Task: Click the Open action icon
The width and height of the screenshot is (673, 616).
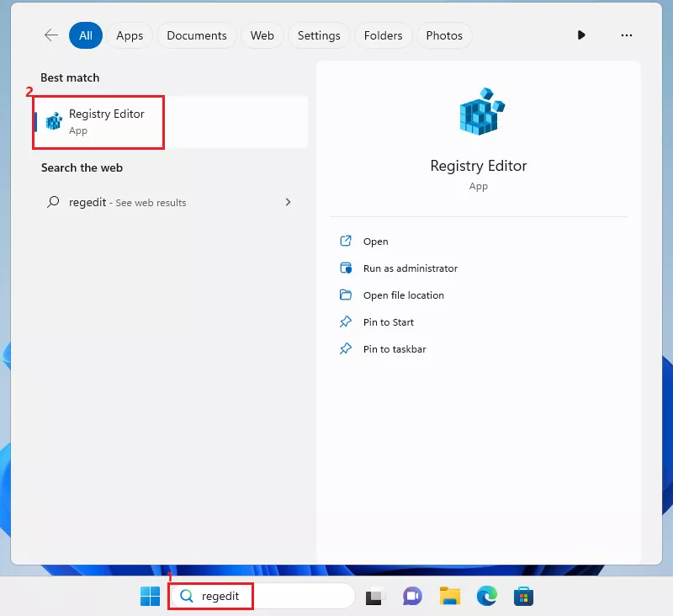Action: pyautogui.click(x=346, y=241)
